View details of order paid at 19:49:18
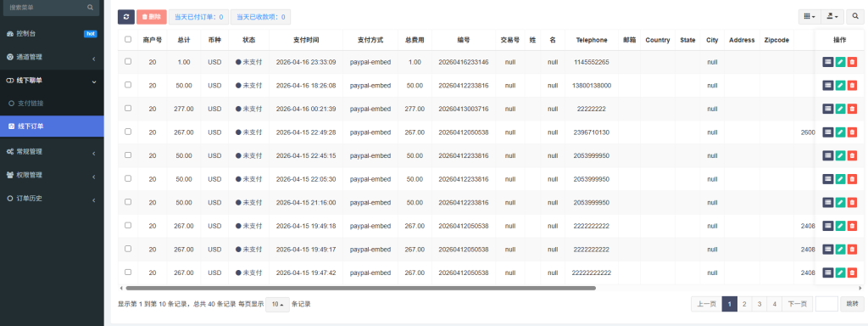 [827, 226]
